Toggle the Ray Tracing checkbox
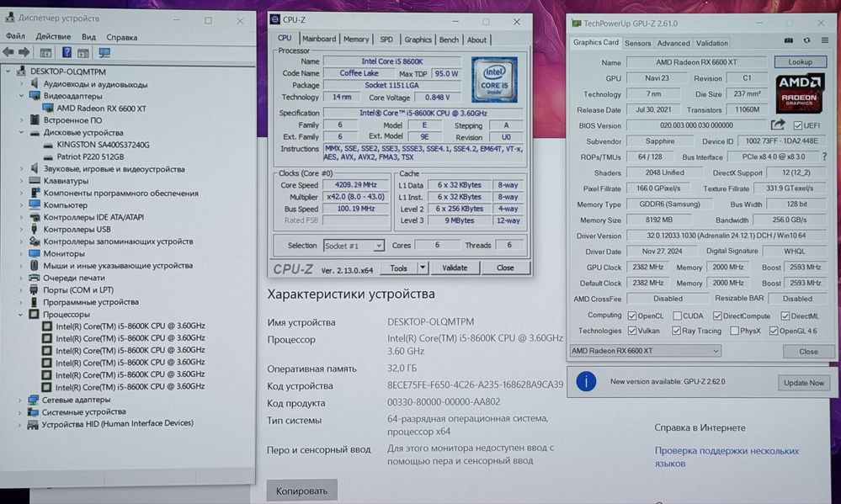The width and height of the screenshot is (841, 504). [676, 331]
